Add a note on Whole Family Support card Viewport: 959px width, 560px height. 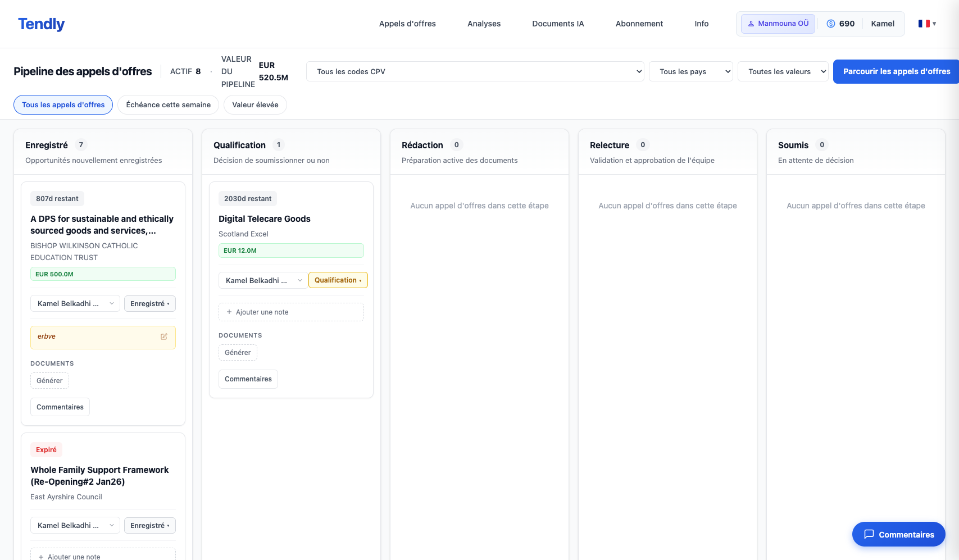[x=103, y=556]
